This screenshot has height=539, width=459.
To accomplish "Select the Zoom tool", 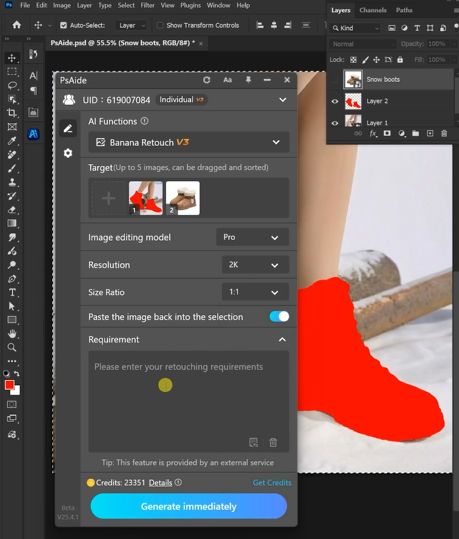I will 12,347.
